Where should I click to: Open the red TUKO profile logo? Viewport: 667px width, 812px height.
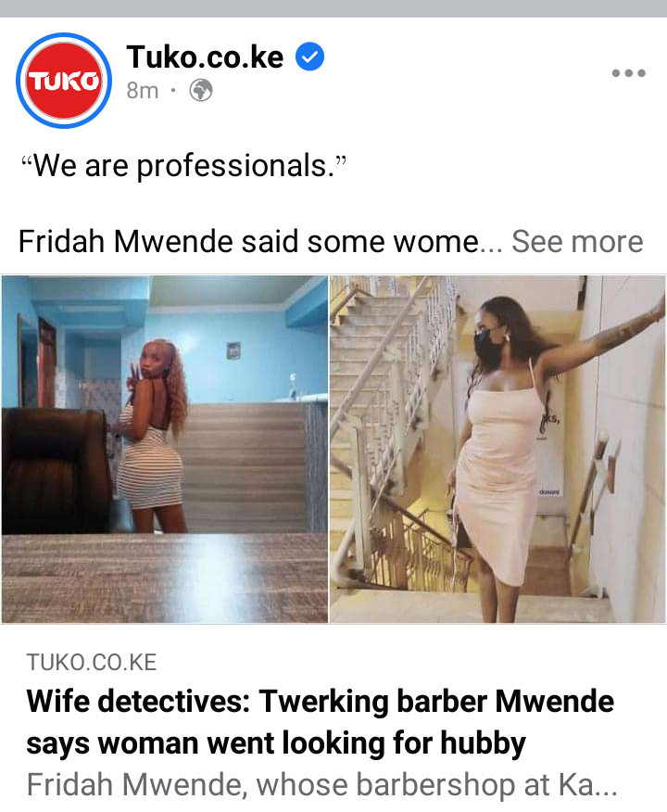coord(64,81)
